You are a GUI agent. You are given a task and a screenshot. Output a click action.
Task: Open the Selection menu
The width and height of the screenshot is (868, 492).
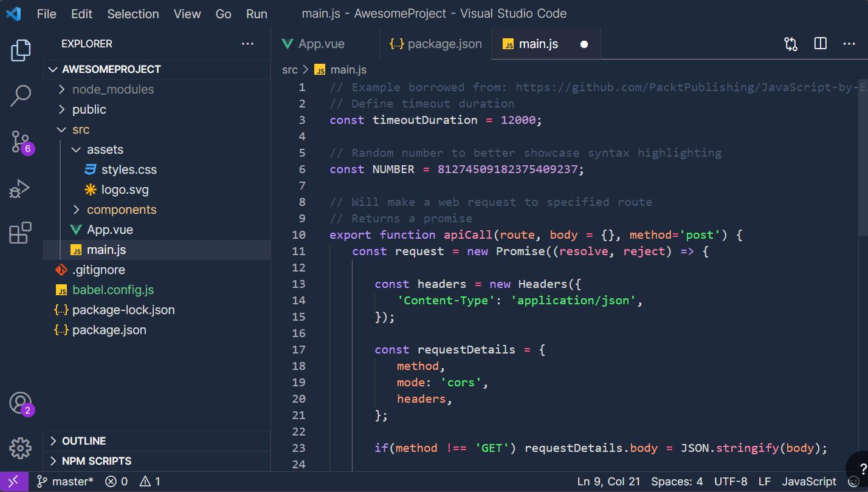(x=133, y=13)
